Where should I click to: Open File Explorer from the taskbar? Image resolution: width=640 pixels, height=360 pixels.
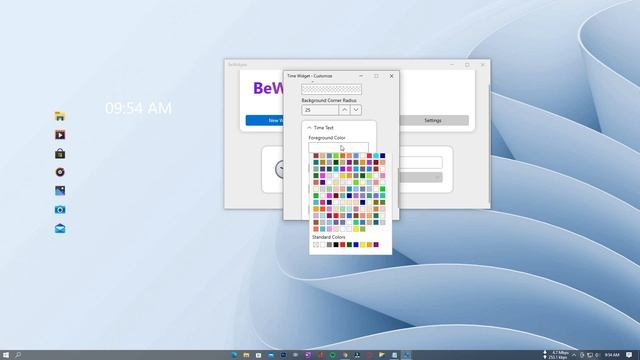(246, 355)
